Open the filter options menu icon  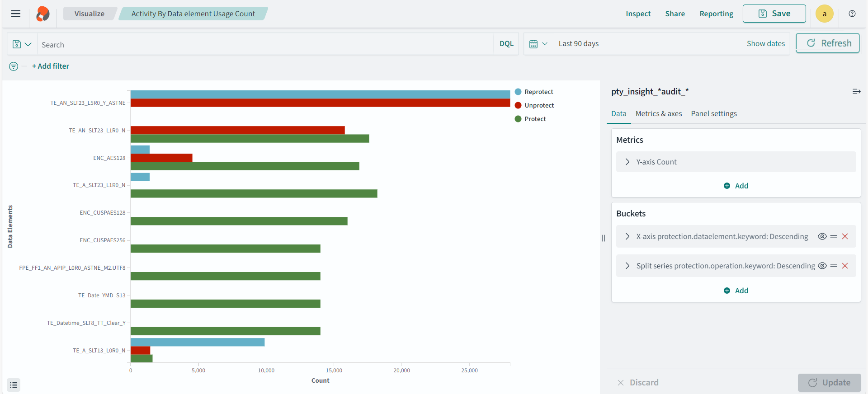coord(14,66)
